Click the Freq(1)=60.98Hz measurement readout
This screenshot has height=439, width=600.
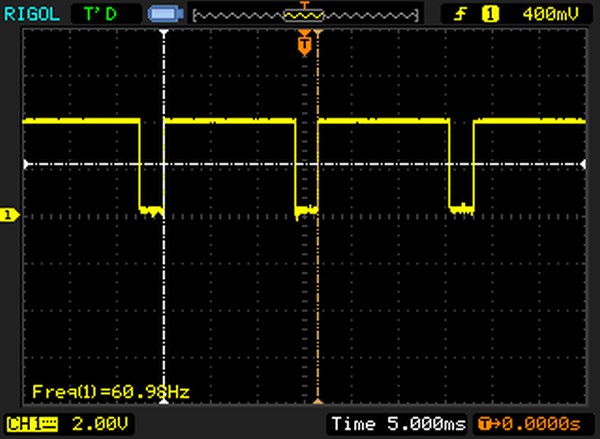[x=111, y=390]
